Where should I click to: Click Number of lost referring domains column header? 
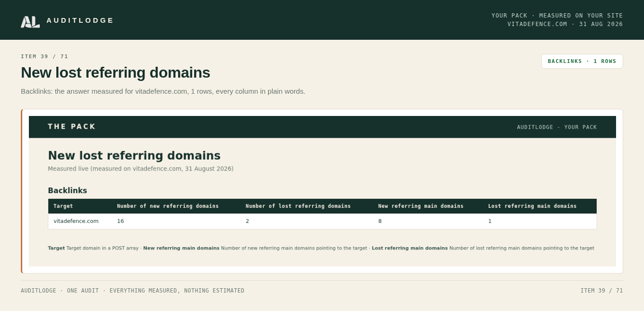298,206
